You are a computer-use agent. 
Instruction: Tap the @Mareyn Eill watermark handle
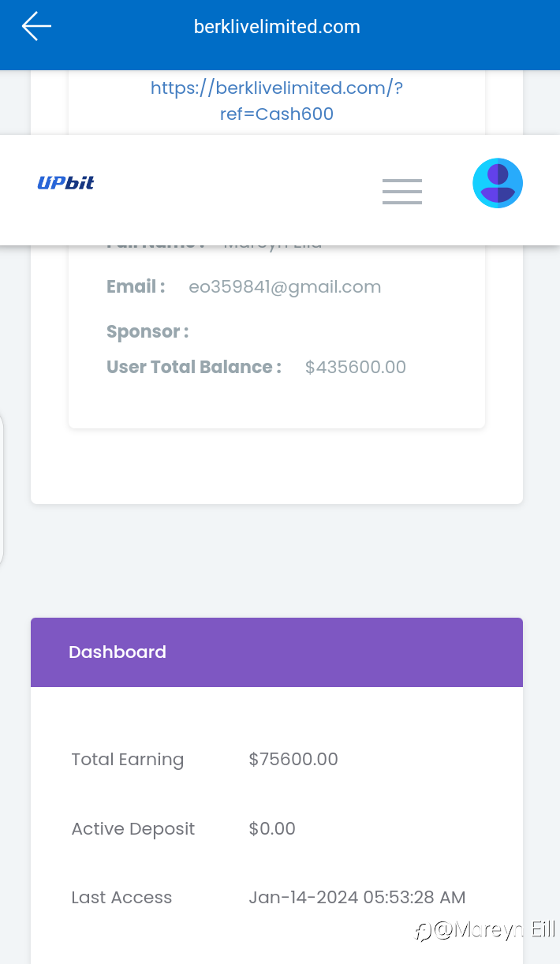(x=486, y=930)
